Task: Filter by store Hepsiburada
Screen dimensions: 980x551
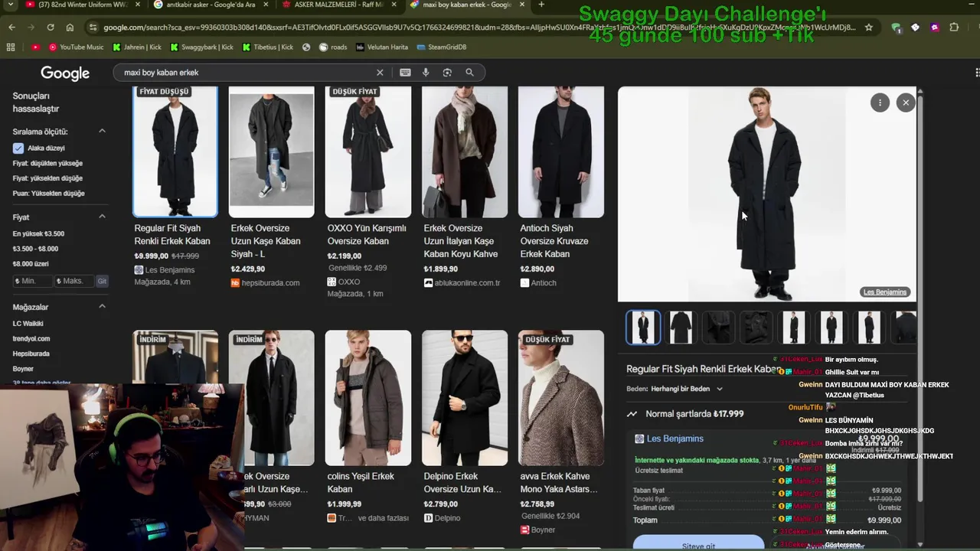Action: pyautogui.click(x=31, y=354)
